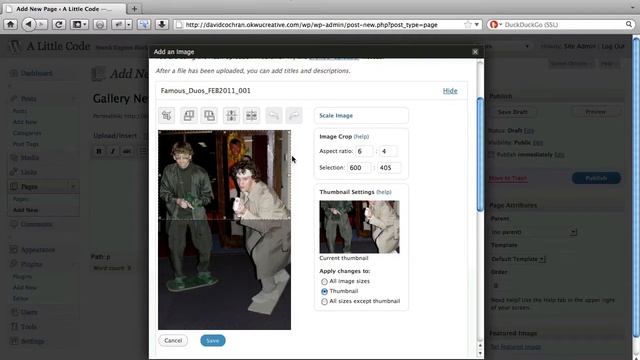Open Users in admin sidebar
640x360 pixels.
tap(29, 312)
